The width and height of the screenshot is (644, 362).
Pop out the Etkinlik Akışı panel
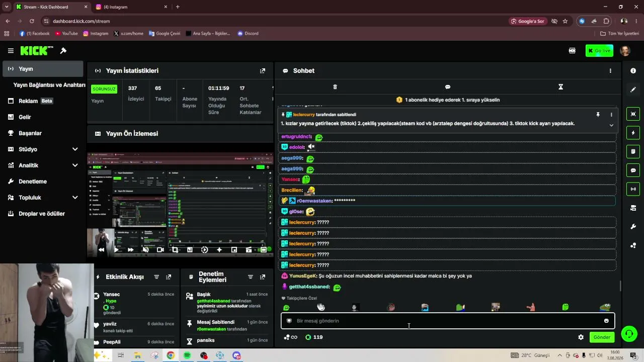169,277
